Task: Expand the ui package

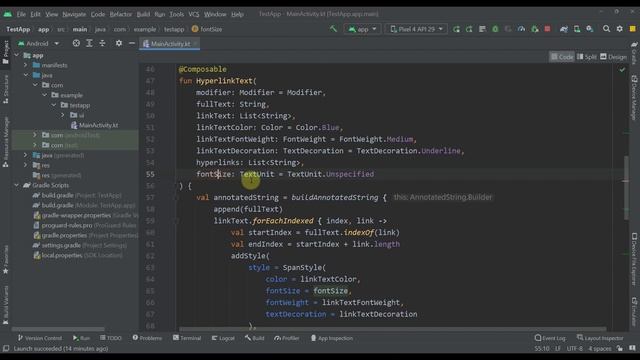Action: (x=62, y=115)
